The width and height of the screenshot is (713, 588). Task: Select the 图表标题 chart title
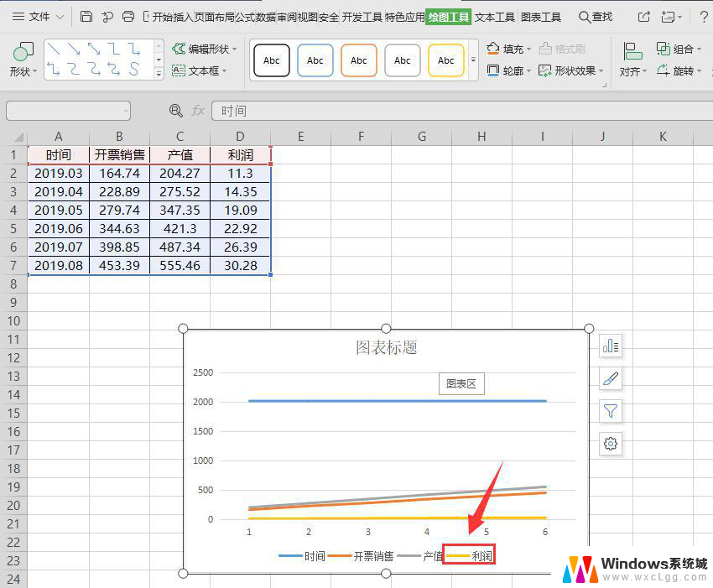click(386, 347)
